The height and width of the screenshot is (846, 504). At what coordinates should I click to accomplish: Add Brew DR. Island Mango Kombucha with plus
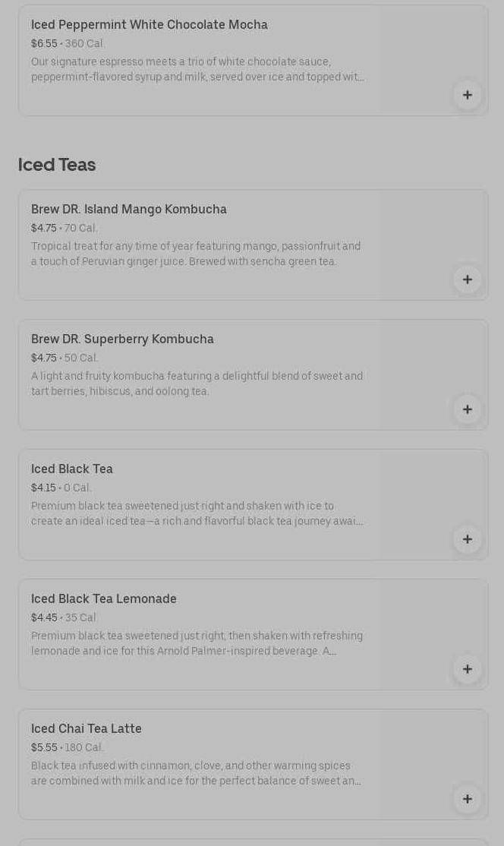pos(467,279)
